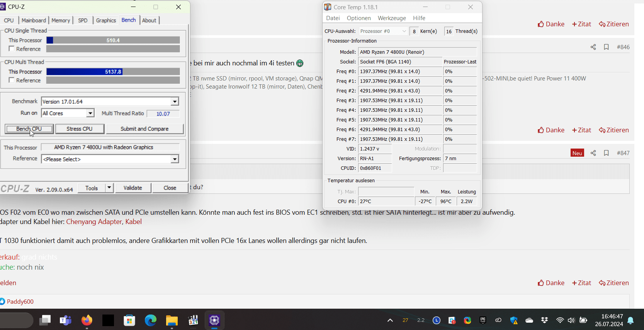Switch to the Memory tab
The height and width of the screenshot is (330, 644).
coord(61,20)
